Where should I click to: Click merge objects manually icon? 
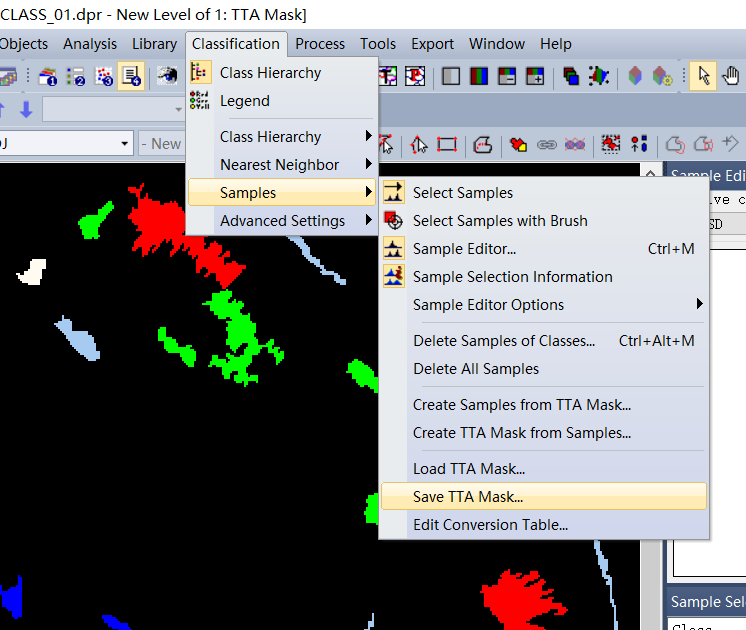[x=518, y=144]
